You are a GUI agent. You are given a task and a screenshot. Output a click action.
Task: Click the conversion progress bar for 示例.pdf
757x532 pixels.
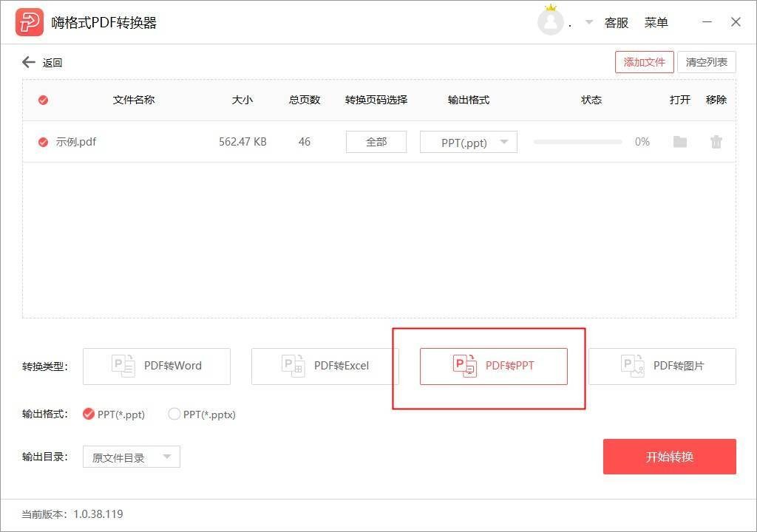(578, 142)
